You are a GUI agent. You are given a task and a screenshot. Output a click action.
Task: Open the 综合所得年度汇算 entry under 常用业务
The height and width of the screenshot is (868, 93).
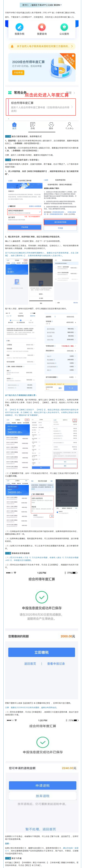tap(41, 107)
